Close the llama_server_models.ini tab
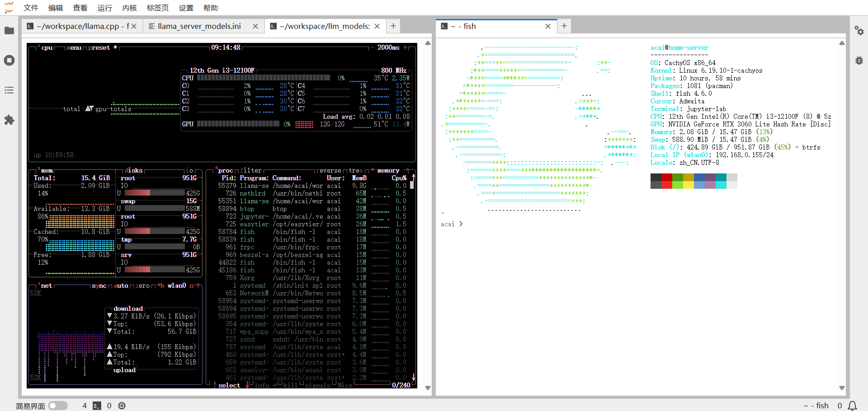The width and height of the screenshot is (868, 411). [255, 26]
